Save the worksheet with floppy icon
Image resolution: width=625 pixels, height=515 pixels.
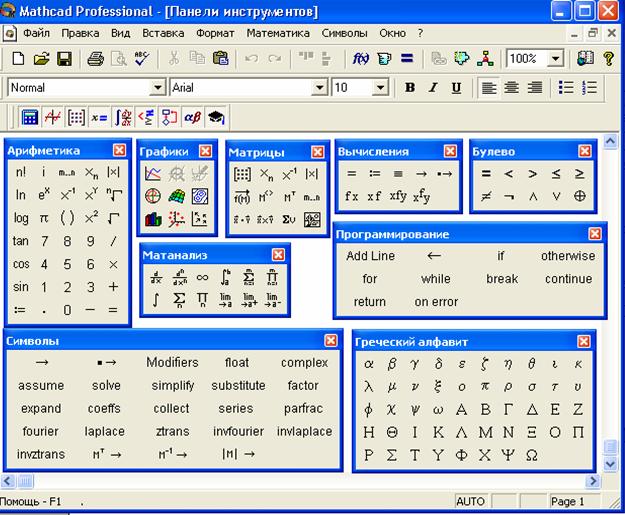(64, 59)
